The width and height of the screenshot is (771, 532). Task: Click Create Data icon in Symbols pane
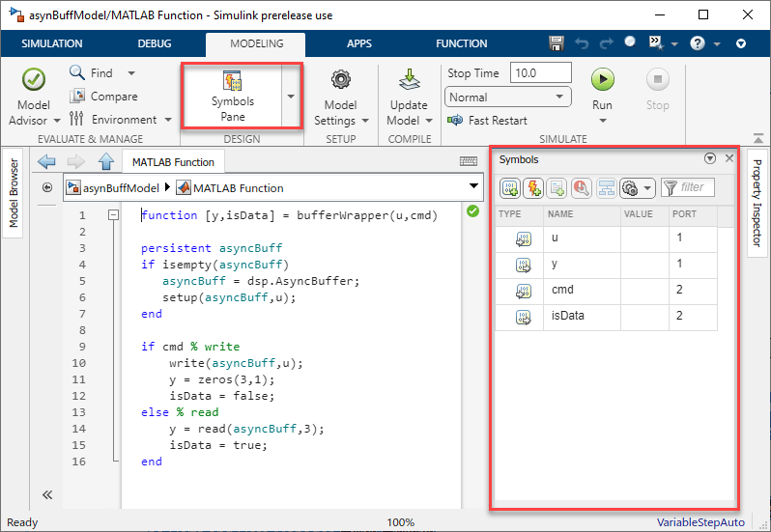[509, 188]
